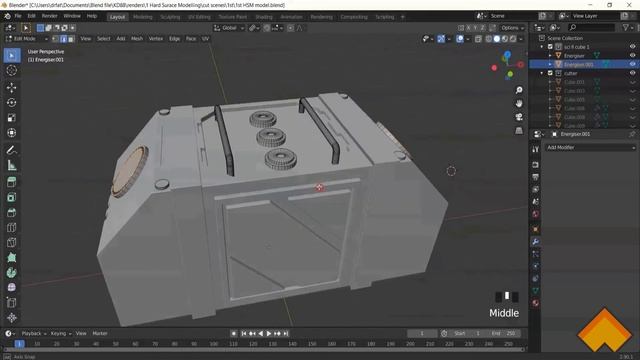Open the Options dropdown
640x360 pixels.
point(512,28)
